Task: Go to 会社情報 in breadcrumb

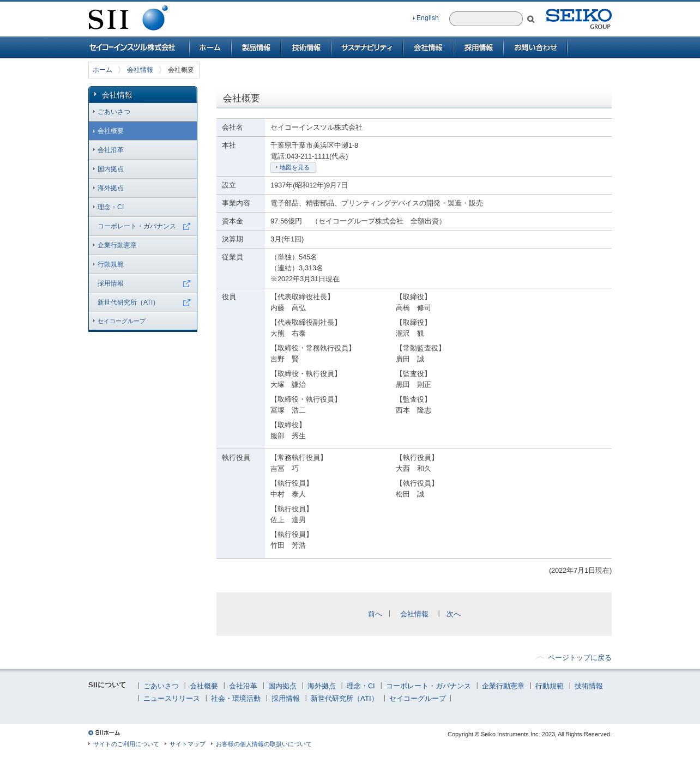Action: pyautogui.click(x=140, y=70)
